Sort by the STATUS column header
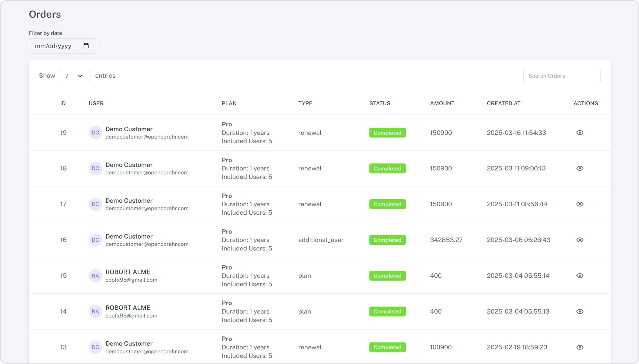This screenshot has height=364, width=639. click(380, 103)
